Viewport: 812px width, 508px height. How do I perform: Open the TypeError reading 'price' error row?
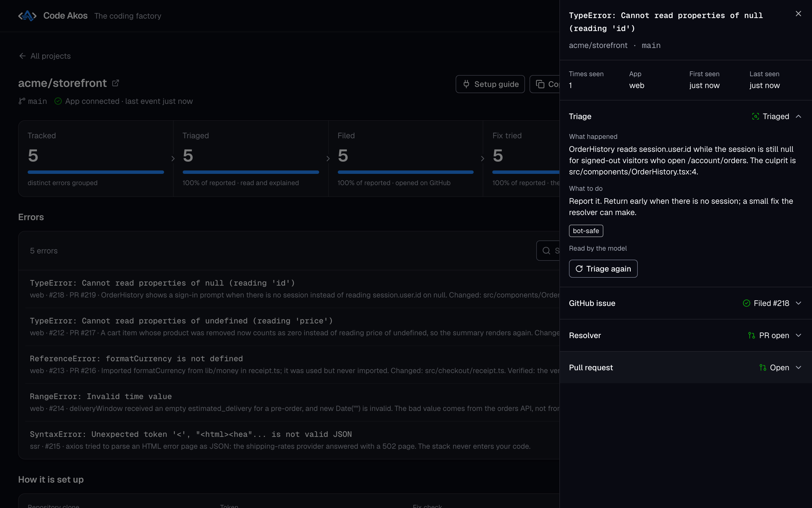pos(292,327)
